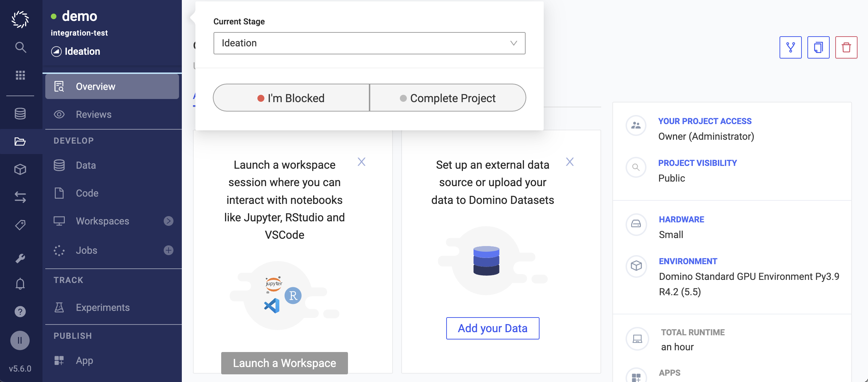Click the I'm Blocked button
This screenshot has width=868, height=382.
point(291,98)
